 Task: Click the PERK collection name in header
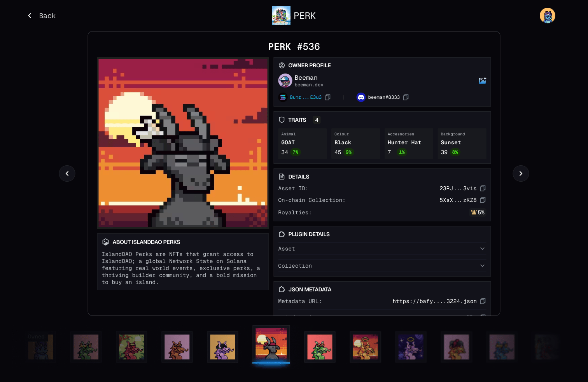(x=304, y=16)
